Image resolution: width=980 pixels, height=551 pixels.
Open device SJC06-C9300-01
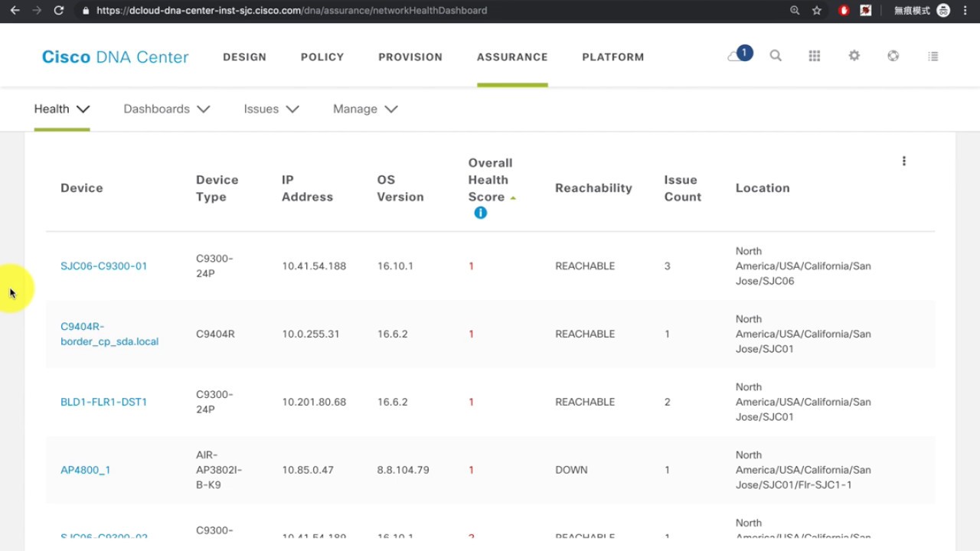coord(103,266)
